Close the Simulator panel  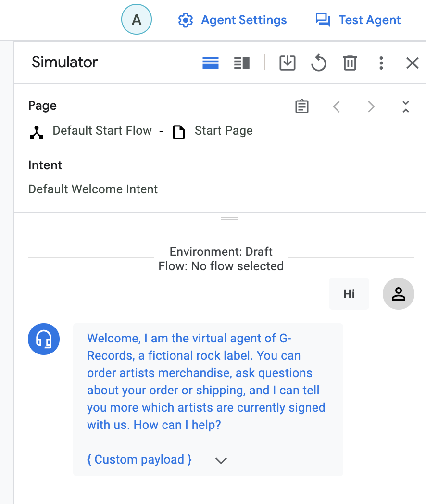tap(412, 63)
